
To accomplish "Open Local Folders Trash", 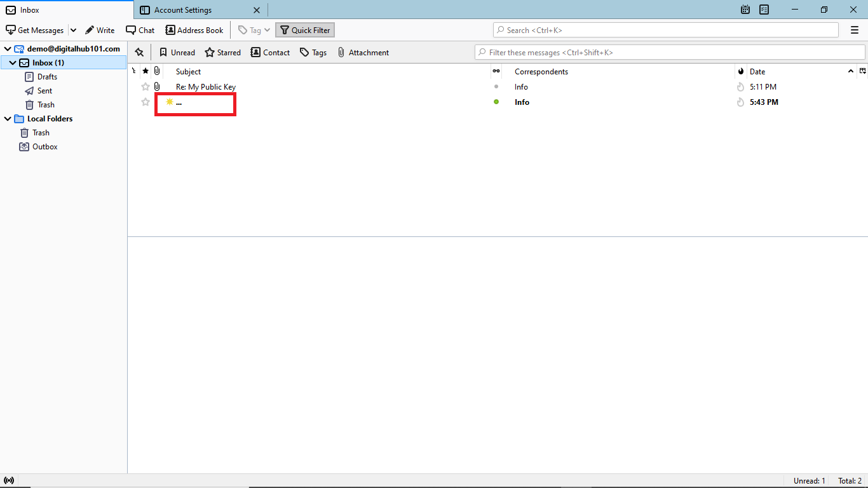I will point(41,133).
